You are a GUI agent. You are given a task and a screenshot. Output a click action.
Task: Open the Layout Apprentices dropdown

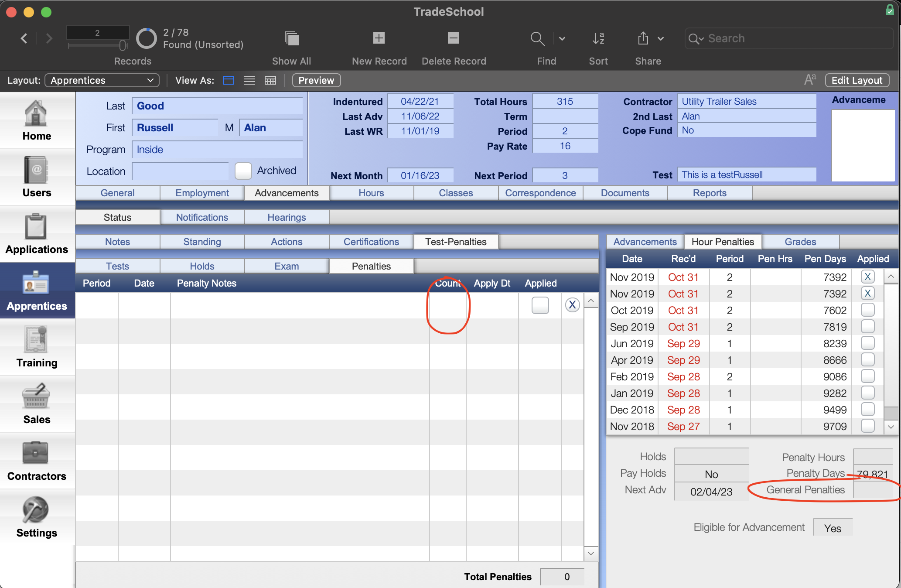point(102,80)
